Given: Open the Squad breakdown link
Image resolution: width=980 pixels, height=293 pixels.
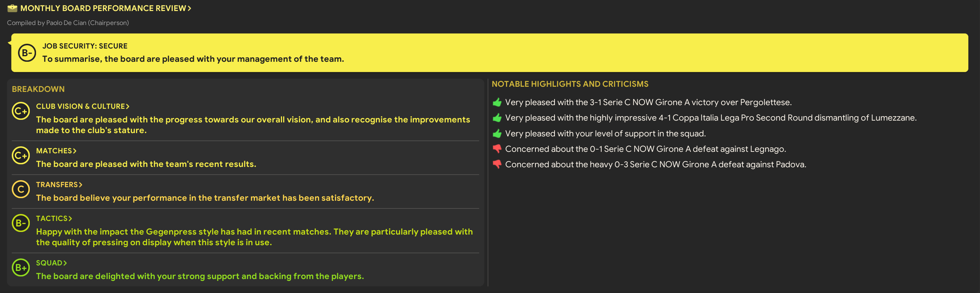Looking at the screenshot, I should pyautogui.click(x=51, y=263).
